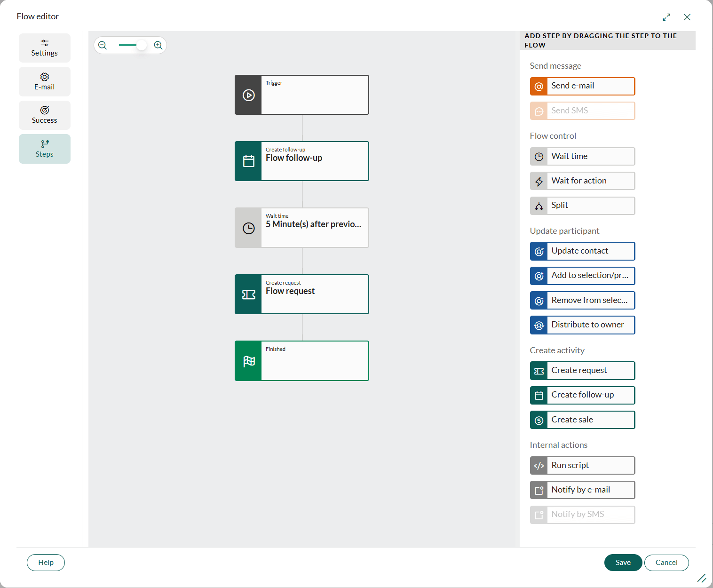713x588 pixels.
Task: Click the ticket icon on Flow request step
Action: tap(248, 294)
